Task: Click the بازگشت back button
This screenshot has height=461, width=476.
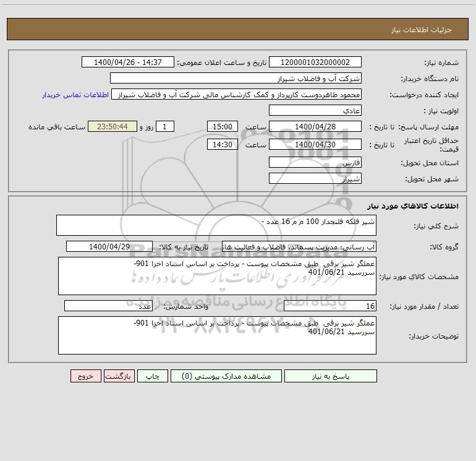Action: pyautogui.click(x=119, y=376)
